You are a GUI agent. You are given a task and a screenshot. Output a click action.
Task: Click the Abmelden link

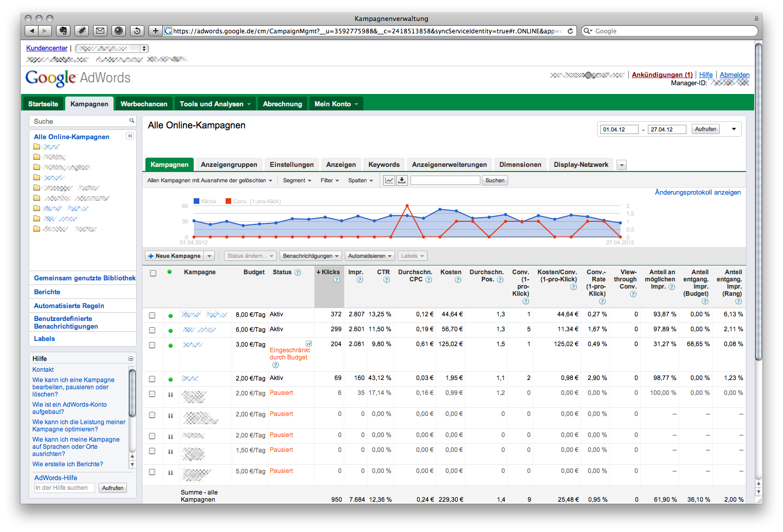tap(735, 74)
